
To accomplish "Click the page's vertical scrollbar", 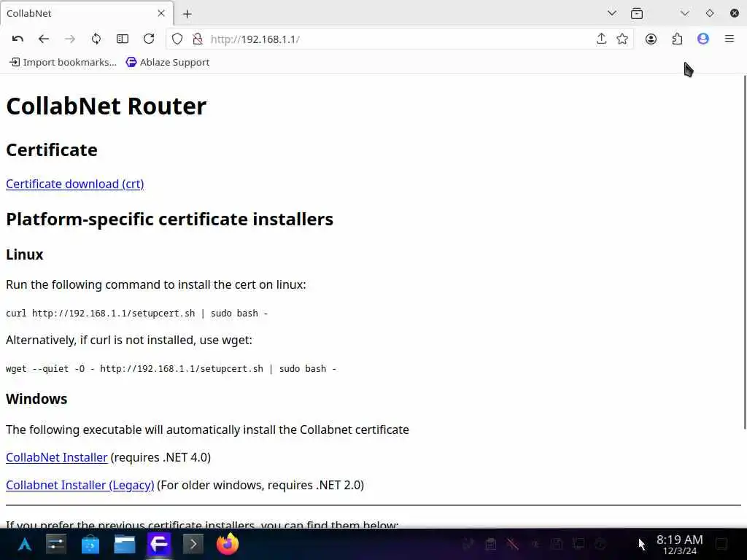I will point(745,252).
